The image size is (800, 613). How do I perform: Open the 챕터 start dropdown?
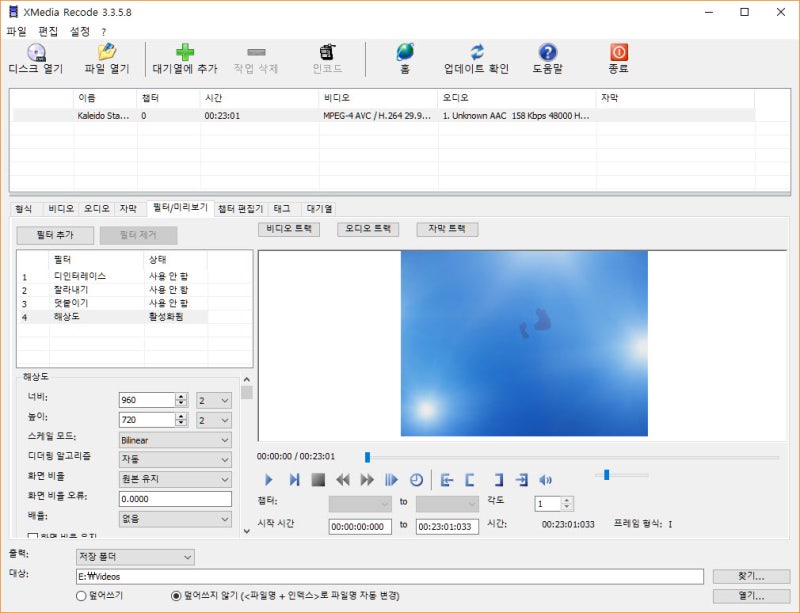click(360, 504)
